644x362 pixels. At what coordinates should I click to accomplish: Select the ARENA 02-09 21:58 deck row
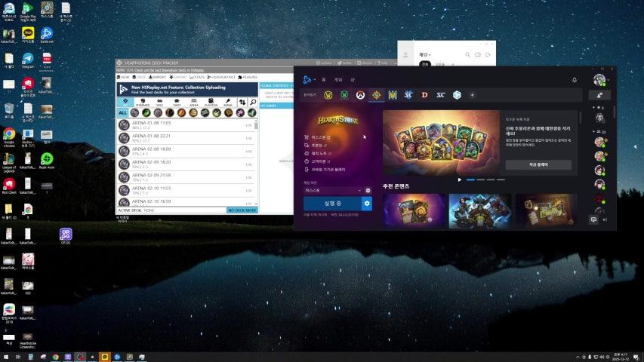[x=186, y=177]
